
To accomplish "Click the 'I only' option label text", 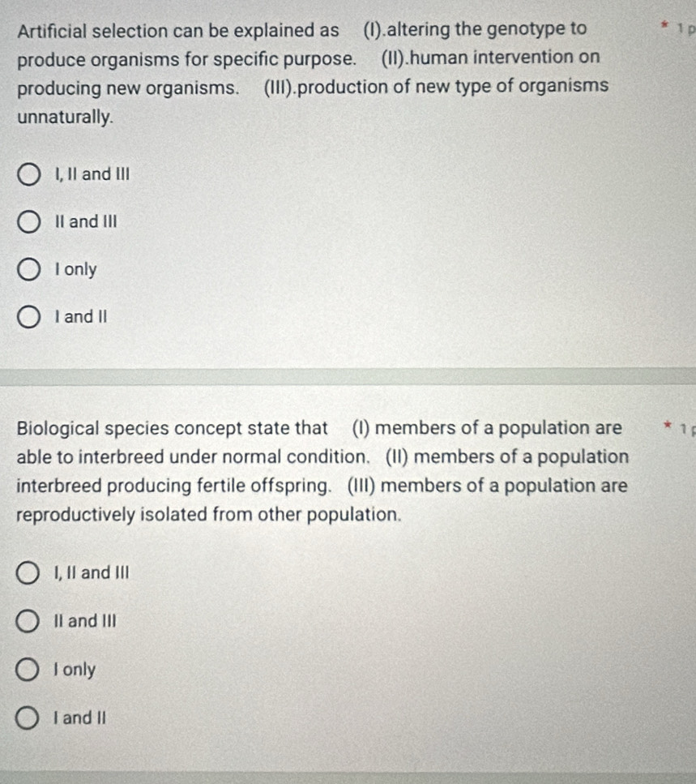I will [x=76, y=269].
